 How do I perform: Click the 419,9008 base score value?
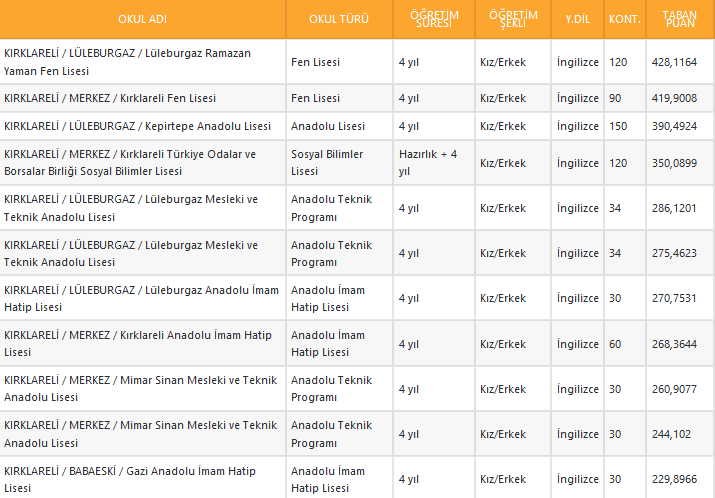point(674,98)
